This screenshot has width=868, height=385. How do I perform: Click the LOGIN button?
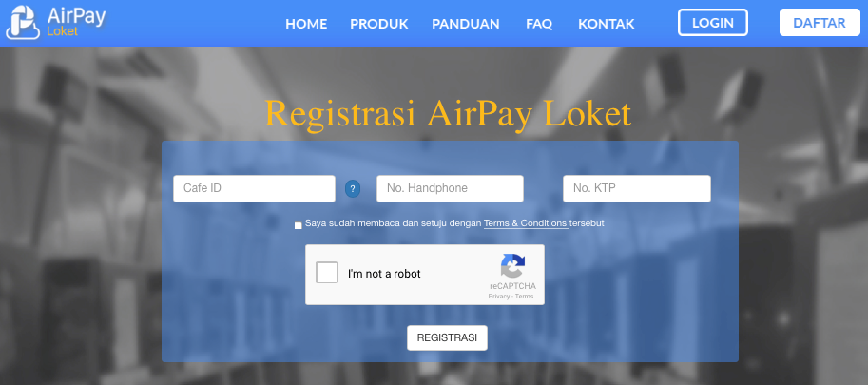pyautogui.click(x=713, y=23)
